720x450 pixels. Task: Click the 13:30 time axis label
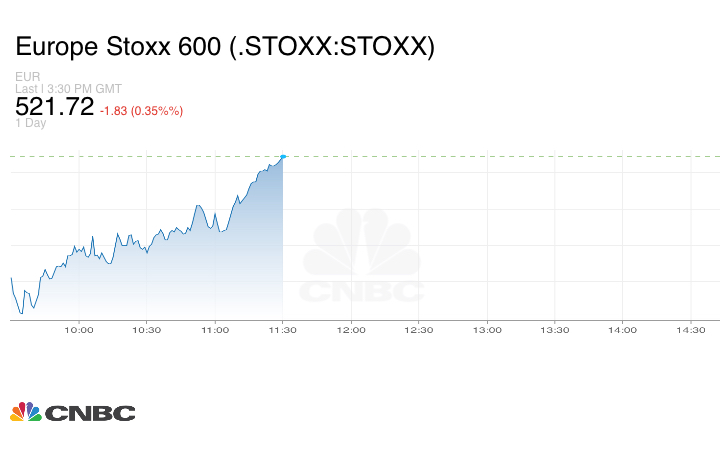point(555,330)
